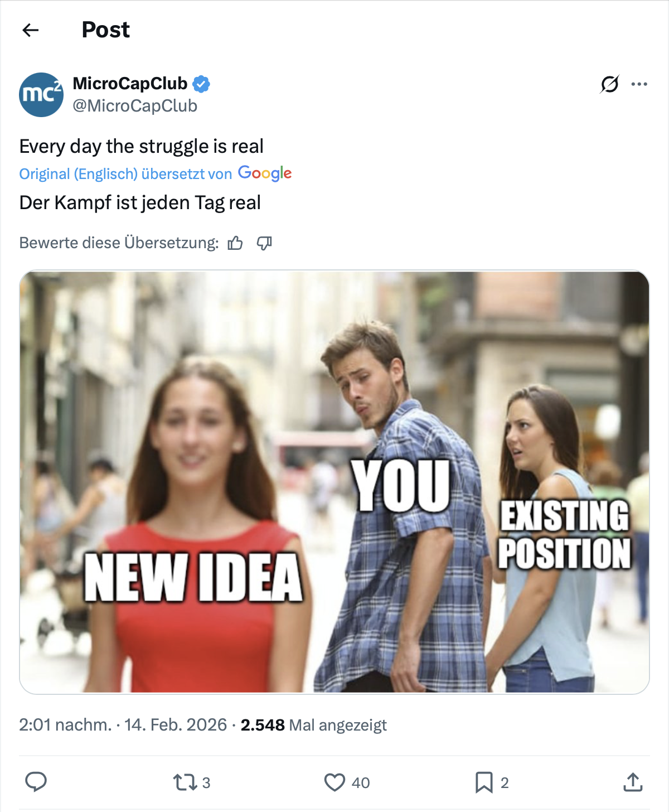Open the @MicroCapClub handle link
Viewport: 669px width, 812px height.
coord(135,106)
